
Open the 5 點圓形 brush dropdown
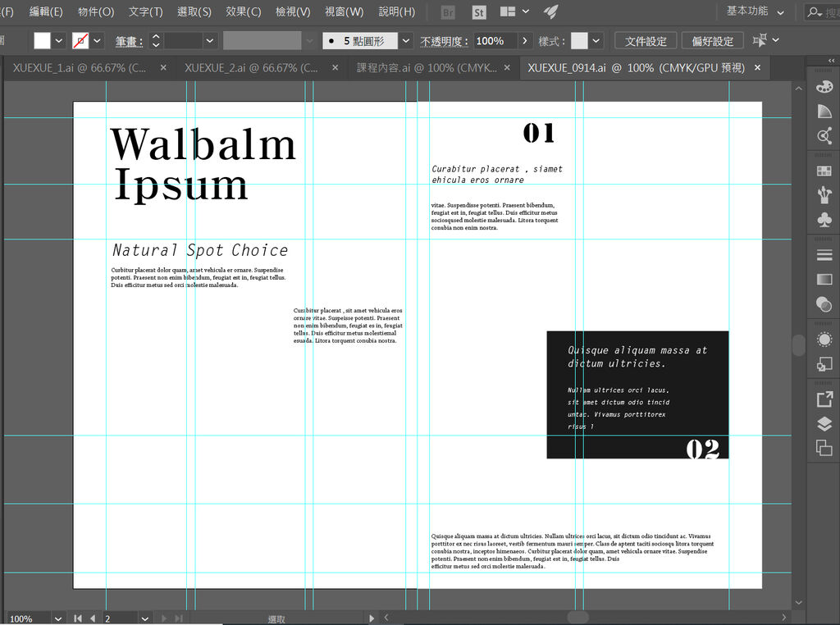(x=406, y=41)
